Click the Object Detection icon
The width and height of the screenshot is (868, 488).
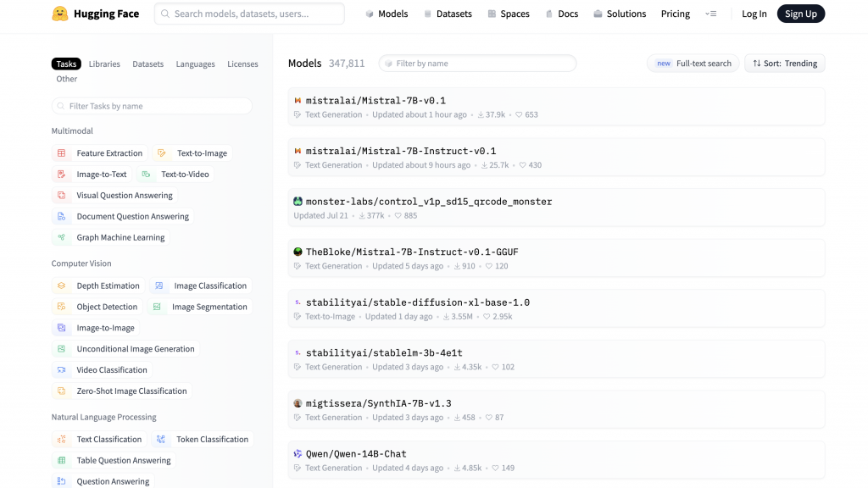(x=61, y=307)
